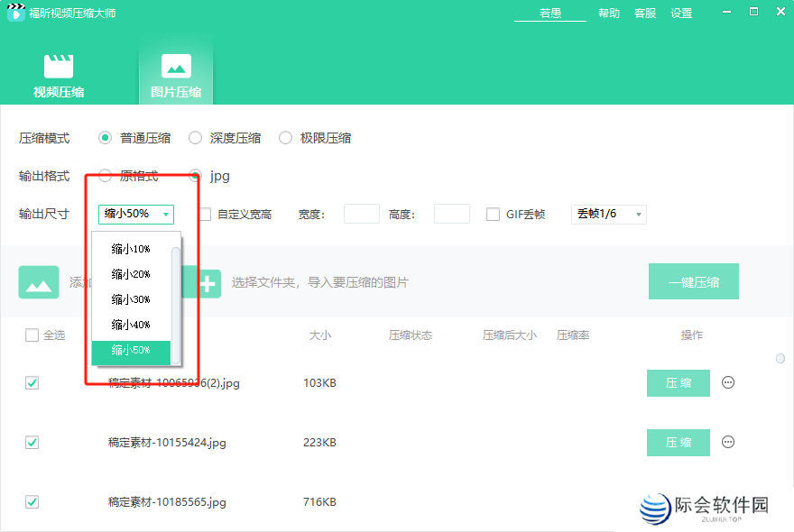The height and width of the screenshot is (532, 794).
Task: Select the 极限压缩 radio button
Action: pos(285,137)
